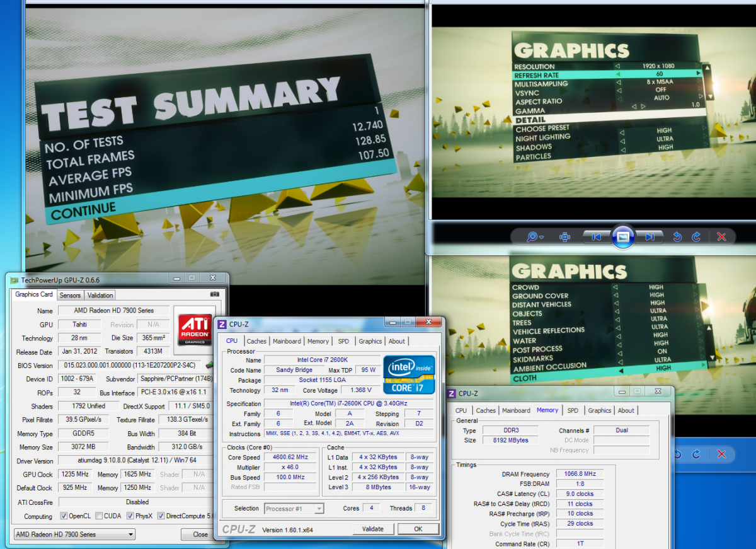This screenshot has width=756, height=549.
Task: Switch to the Validation tab in GPU-Z
Action: 100,296
